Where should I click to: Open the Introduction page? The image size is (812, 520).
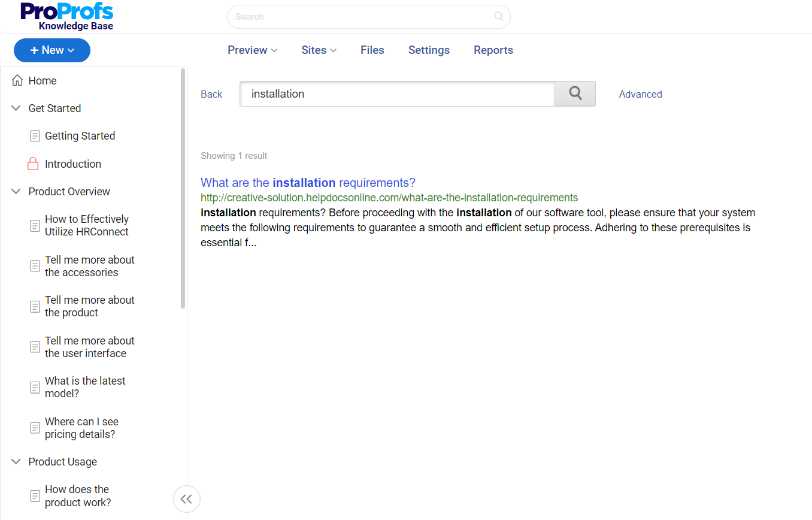pos(73,164)
